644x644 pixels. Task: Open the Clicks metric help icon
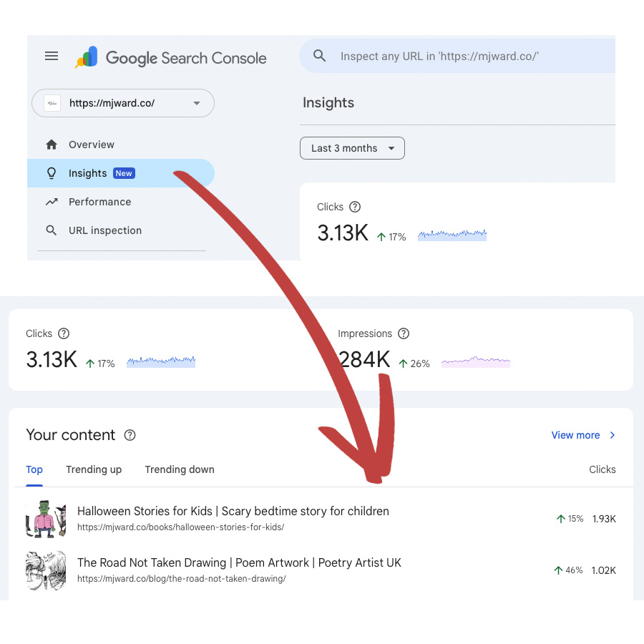[64, 333]
